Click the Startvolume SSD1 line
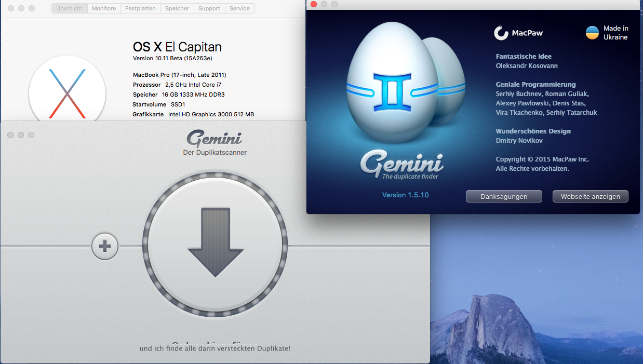This screenshot has height=364, width=643. pos(159,104)
